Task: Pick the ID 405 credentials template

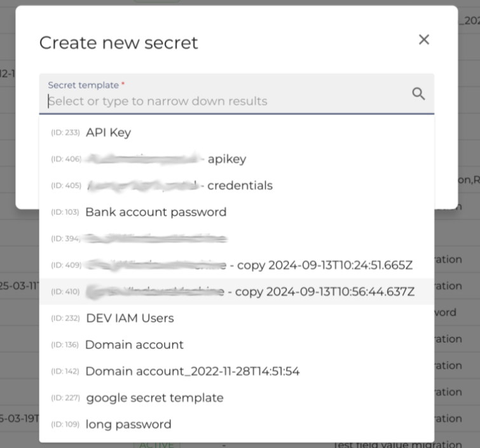Action: click(x=237, y=186)
